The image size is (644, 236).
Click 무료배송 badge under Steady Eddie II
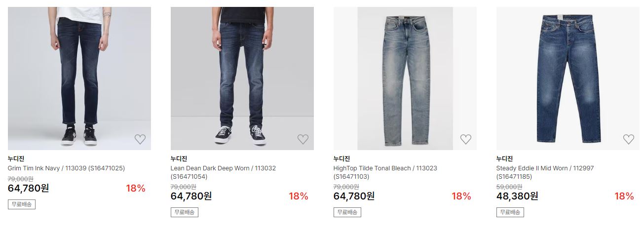tap(510, 212)
